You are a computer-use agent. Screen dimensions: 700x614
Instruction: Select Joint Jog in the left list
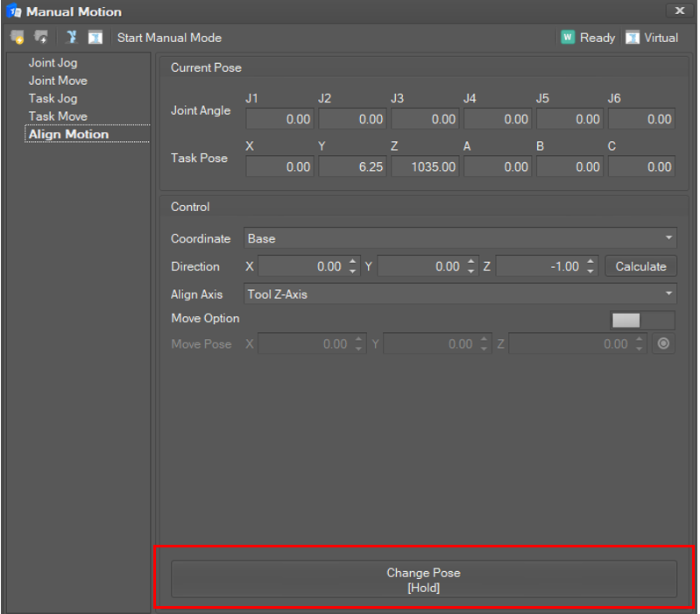point(53,63)
